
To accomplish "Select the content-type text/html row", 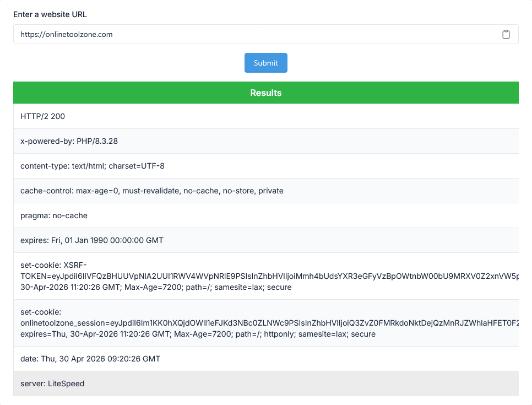I will point(265,166).
